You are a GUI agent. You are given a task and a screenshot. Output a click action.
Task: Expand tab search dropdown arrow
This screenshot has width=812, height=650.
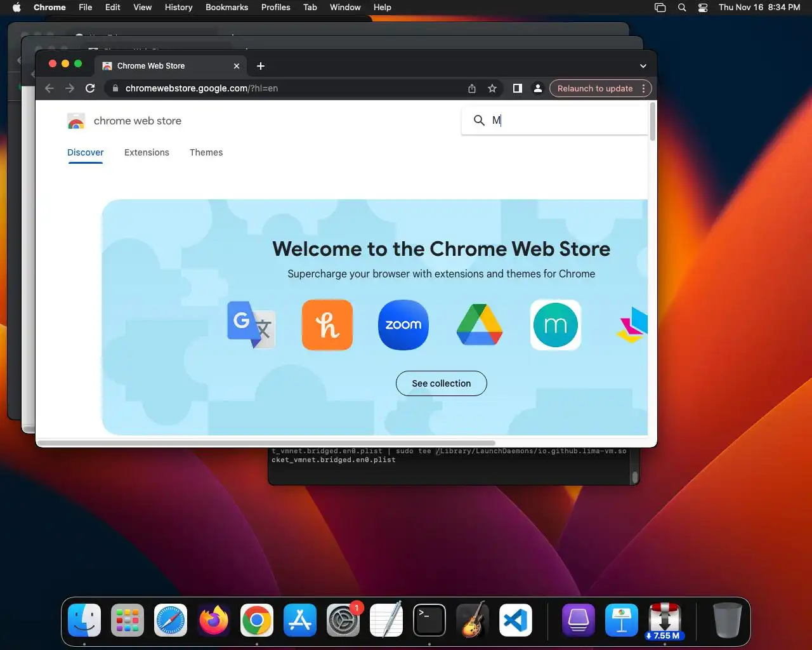(x=643, y=66)
